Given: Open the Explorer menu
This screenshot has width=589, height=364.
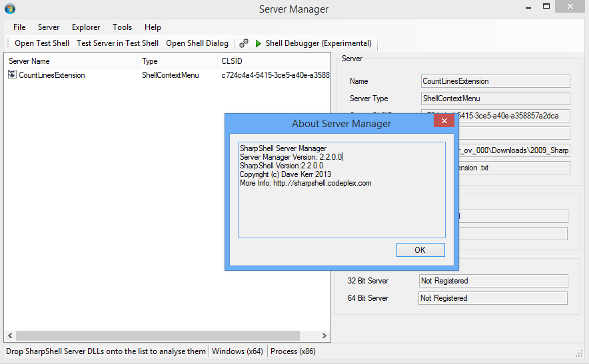Looking at the screenshot, I should click(86, 27).
